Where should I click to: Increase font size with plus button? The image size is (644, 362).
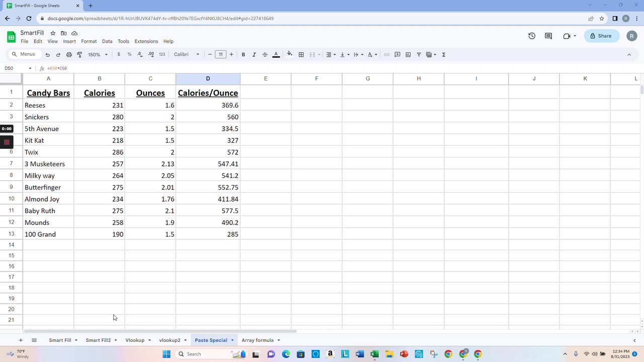(x=231, y=54)
